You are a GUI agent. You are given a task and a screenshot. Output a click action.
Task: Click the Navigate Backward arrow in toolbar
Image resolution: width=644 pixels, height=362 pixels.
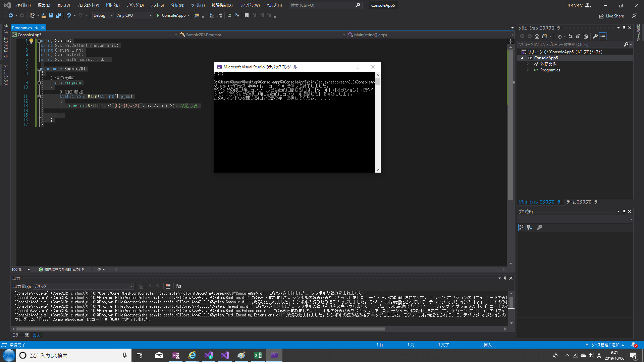tap(11, 15)
